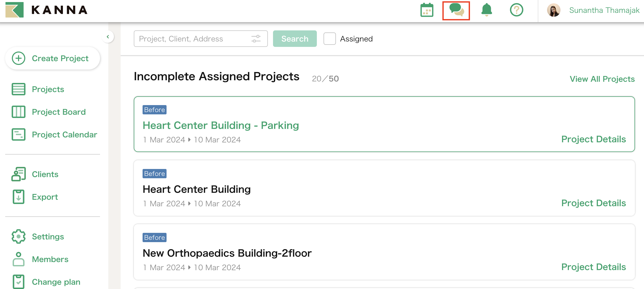Image resolution: width=644 pixels, height=289 pixels.
Task: Open the calendar icon in header
Action: point(427,10)
